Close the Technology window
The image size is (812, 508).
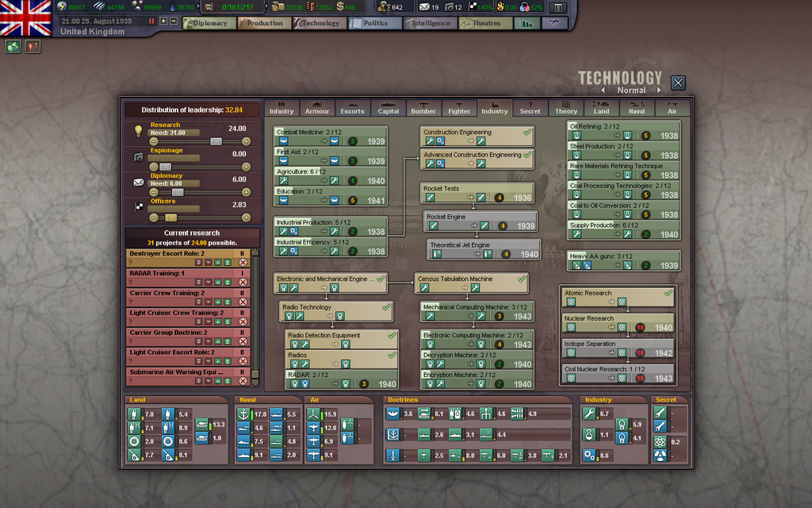[678, 83]
